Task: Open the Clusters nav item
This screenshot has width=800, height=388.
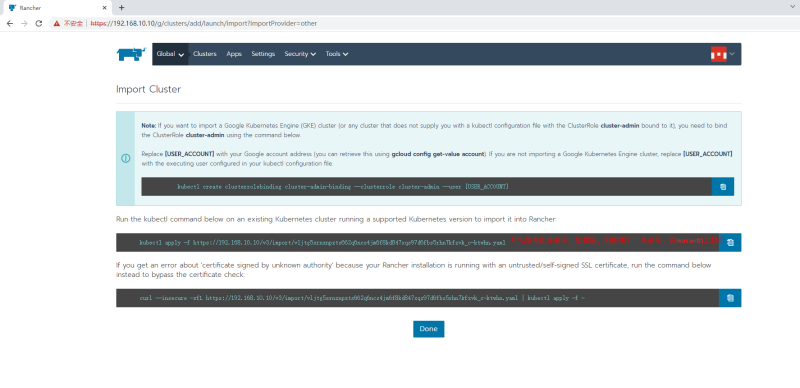Action: click(205, 54)
